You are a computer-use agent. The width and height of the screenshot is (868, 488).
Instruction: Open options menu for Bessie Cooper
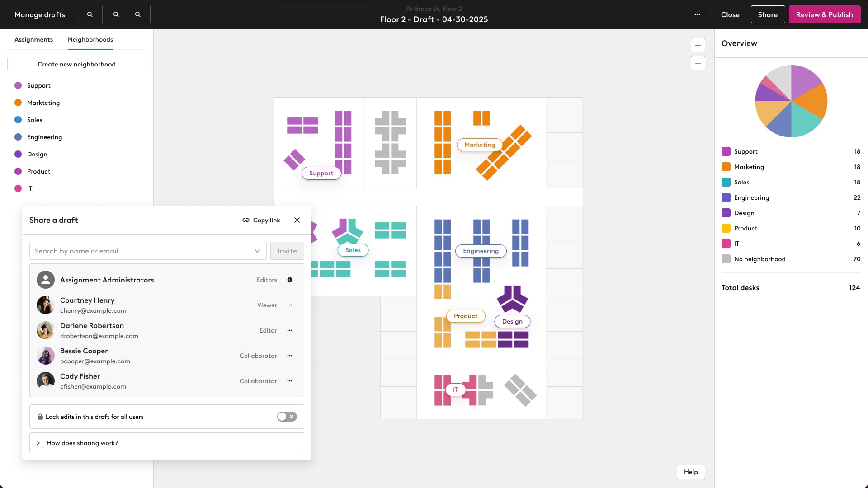[290, 356]
